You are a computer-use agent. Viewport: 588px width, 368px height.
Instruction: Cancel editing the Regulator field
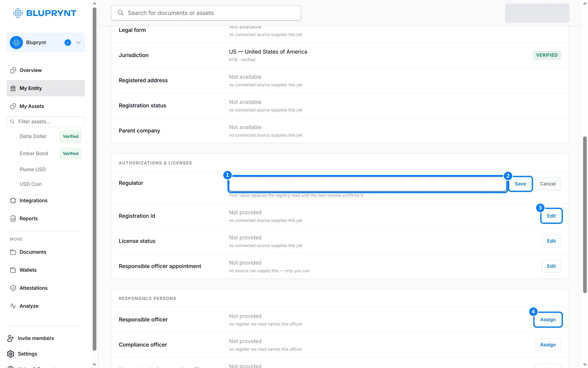[x=548, y=184]
